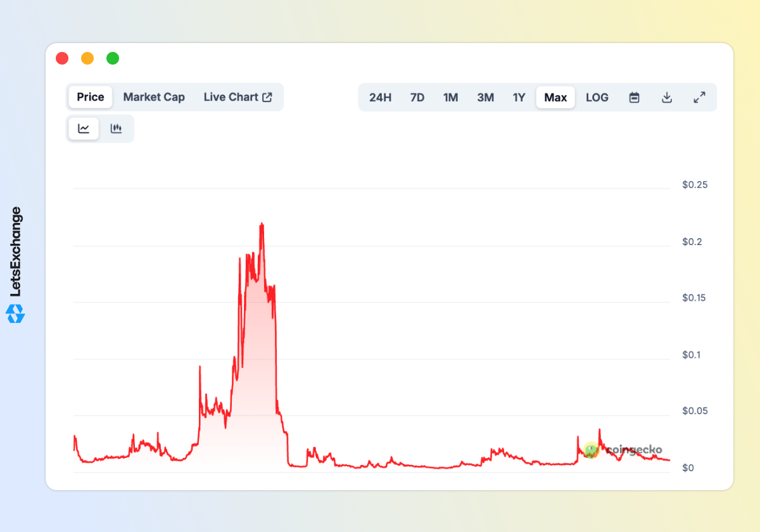Click the $0.05 axis label
Image resolution: width=760 pixels, height=532 pixels.
click(x=695, y=411)
